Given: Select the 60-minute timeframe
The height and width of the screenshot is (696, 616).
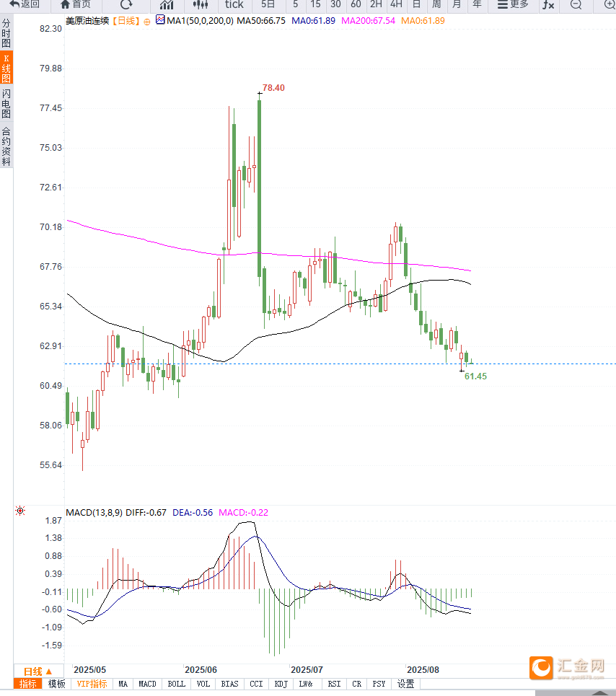Looking at the screenshot, I should pos(356,4).
